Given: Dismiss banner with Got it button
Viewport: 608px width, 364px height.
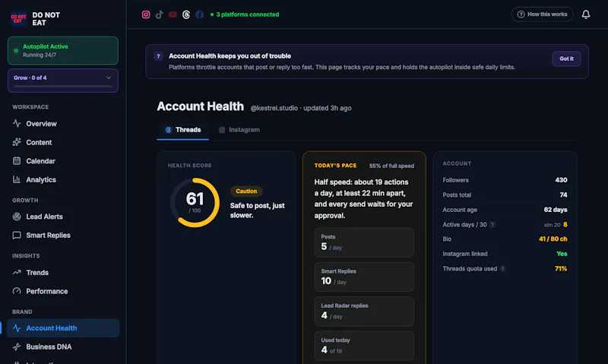Looking at the screenshot, I should [x=566, y=59].
